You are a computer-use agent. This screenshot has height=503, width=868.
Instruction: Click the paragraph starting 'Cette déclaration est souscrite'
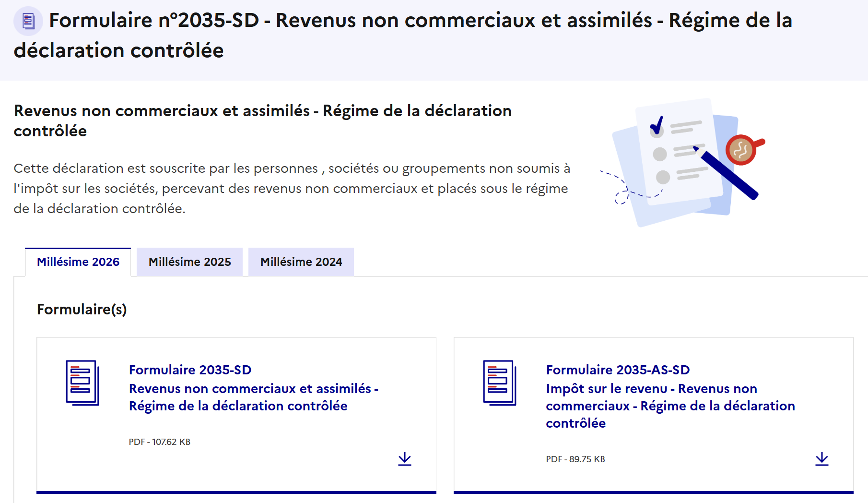292,189
